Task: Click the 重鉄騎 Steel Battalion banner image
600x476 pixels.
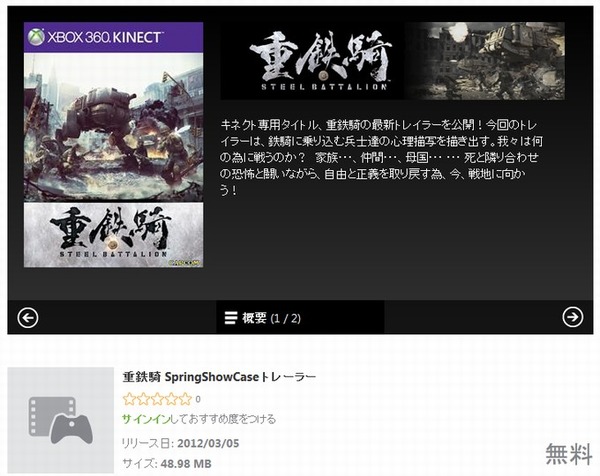Action: point(393,61)
